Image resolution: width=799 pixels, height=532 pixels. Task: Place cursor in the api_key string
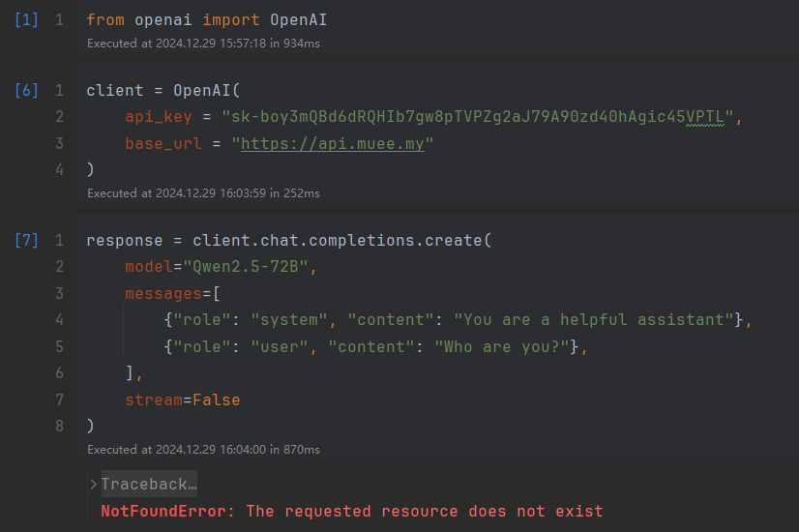click(477, 117)
